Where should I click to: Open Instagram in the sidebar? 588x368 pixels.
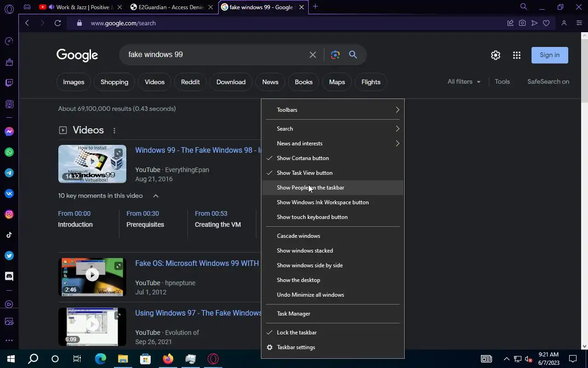pos(9,214)
